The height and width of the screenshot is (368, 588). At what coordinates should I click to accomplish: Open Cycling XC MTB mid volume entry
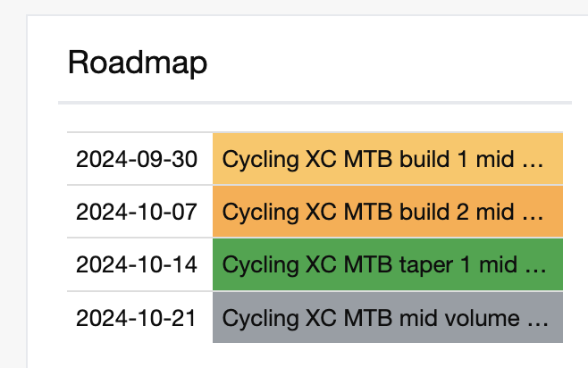[x=388, y=318]
